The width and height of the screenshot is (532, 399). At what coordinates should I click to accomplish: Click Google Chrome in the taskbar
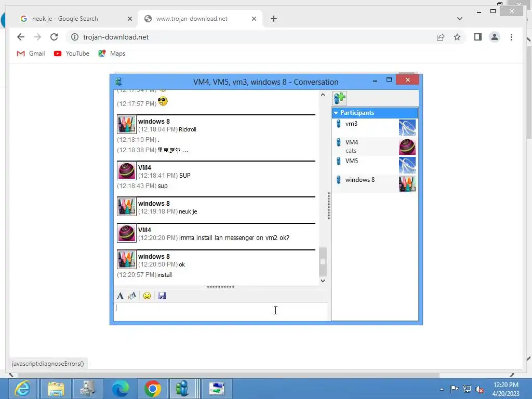pyautogui.click(x=153, y=389)
